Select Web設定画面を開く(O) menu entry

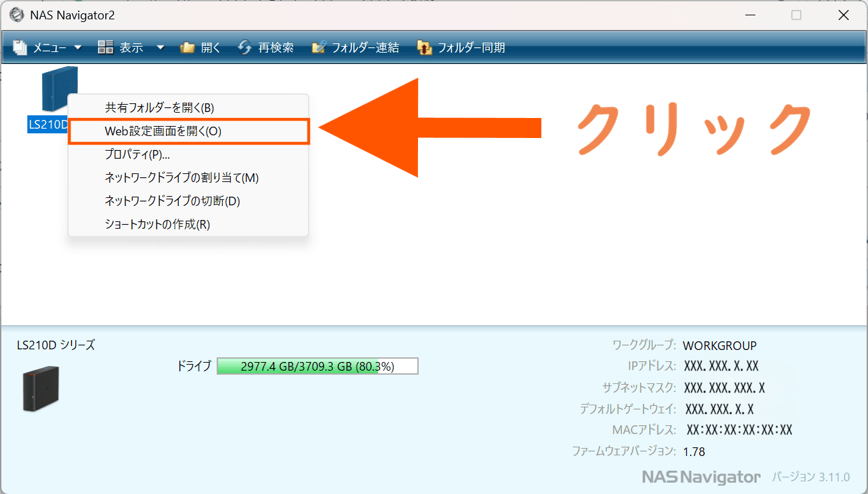(163, 131)
